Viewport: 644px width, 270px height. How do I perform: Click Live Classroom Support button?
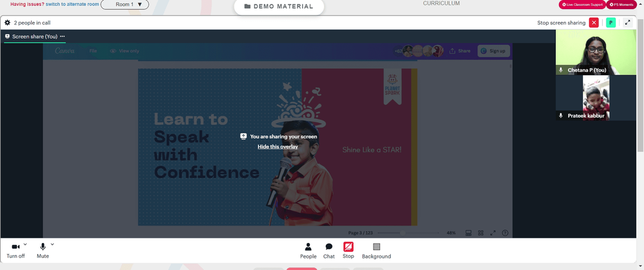pyautogui.click(x=582, y=5)
